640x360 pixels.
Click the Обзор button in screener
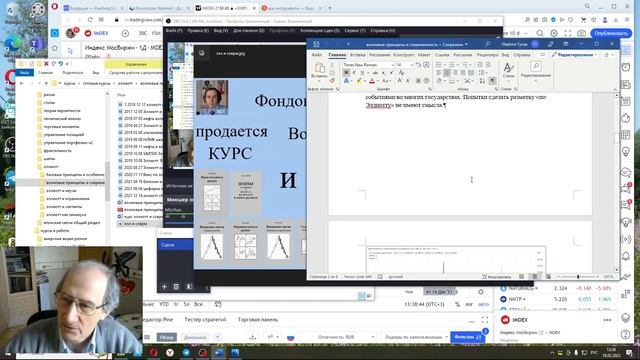(167, 337)
